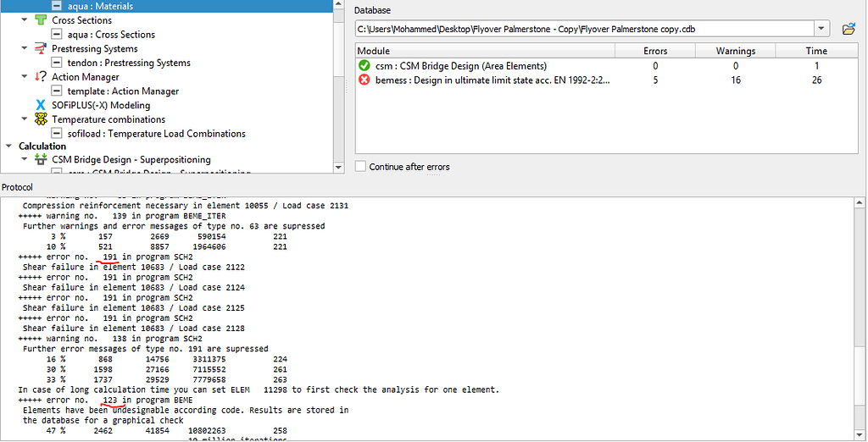Click the SOFiPLUS(-X) Modeling X icon
868x442 pixels.
click(x=41, y=105)
